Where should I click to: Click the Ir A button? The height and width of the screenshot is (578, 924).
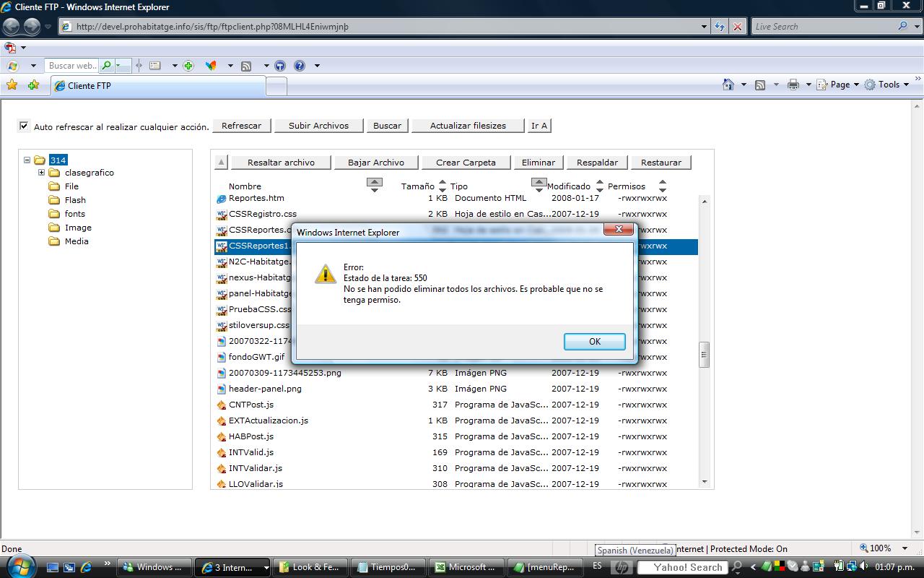[x=539, y=126]
